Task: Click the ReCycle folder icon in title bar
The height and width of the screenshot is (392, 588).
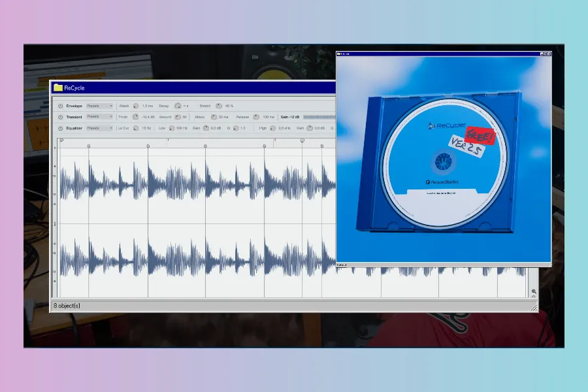Action: 58,88
